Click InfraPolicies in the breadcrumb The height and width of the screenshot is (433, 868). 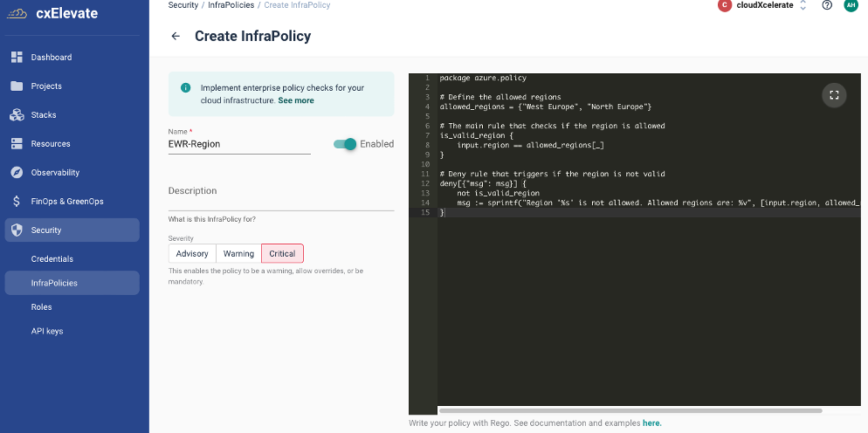tap(231, 5)
